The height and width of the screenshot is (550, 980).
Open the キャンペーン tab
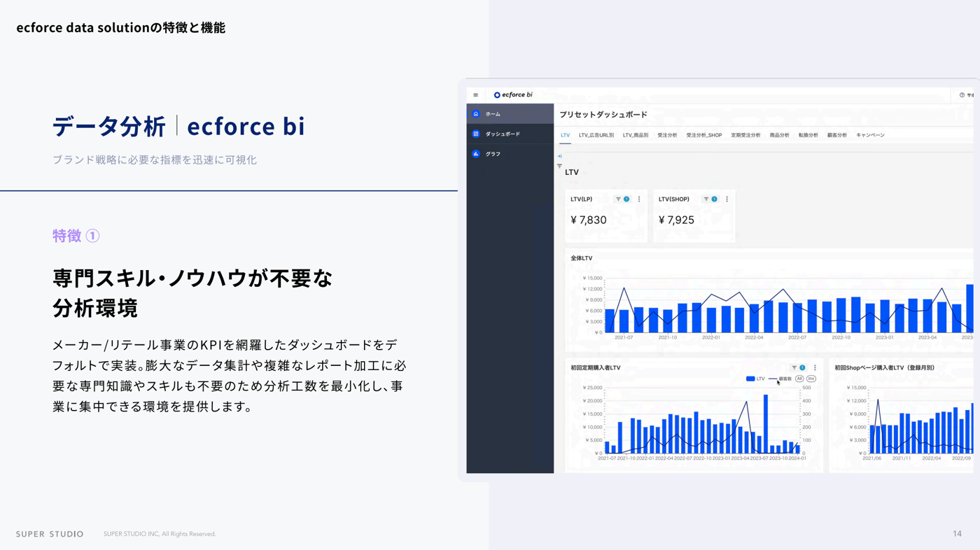[870, 135]
